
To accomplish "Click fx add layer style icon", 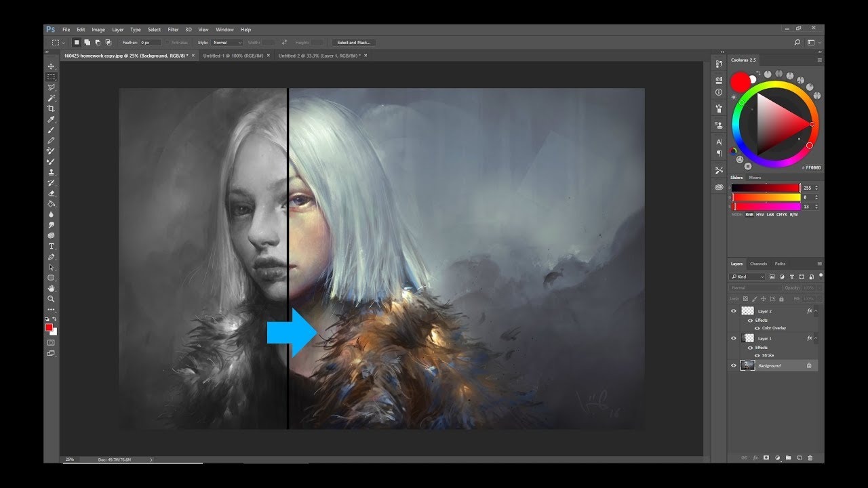I will pos(755,458).
